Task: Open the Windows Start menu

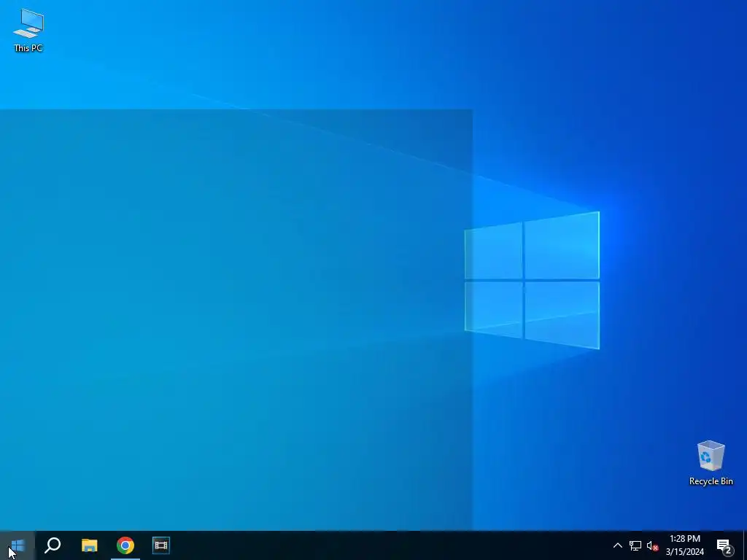Action: click(18, 545)
